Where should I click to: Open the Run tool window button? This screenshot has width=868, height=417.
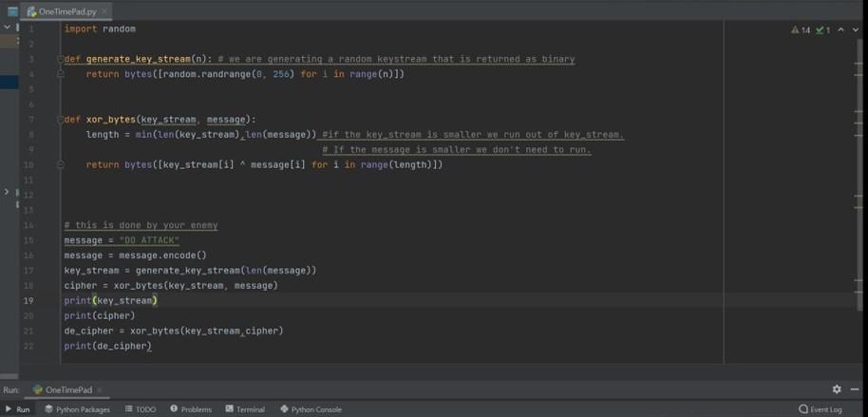coord(18,409)
